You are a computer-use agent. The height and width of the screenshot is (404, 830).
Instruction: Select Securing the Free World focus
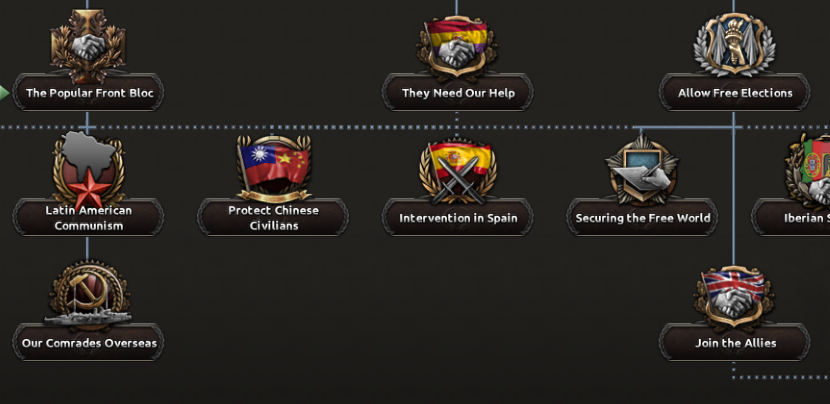(642, 218)
